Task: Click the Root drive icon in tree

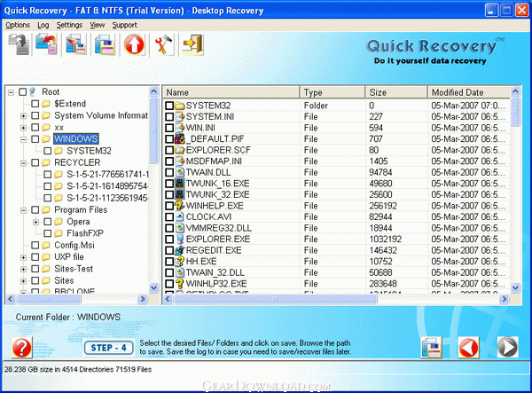Action: click(x=33, y=91)
